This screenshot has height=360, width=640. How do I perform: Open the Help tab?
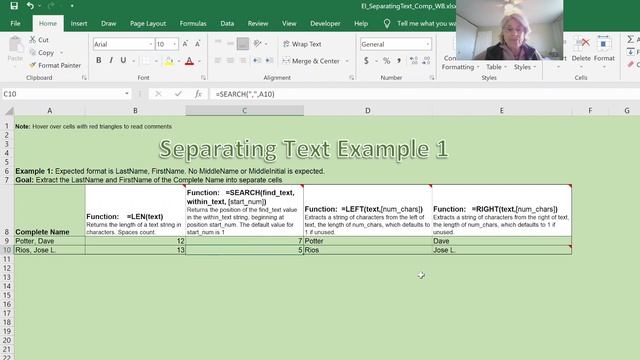coord(361,23)
